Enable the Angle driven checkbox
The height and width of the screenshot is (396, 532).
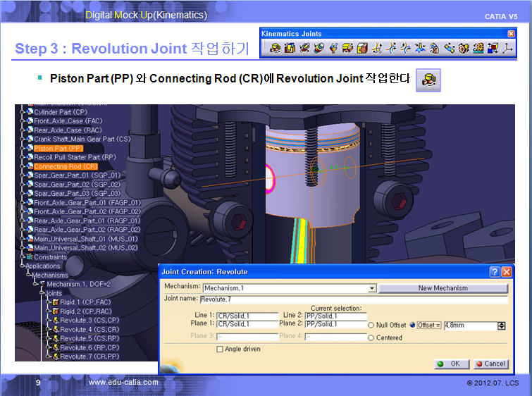(221, 349)
